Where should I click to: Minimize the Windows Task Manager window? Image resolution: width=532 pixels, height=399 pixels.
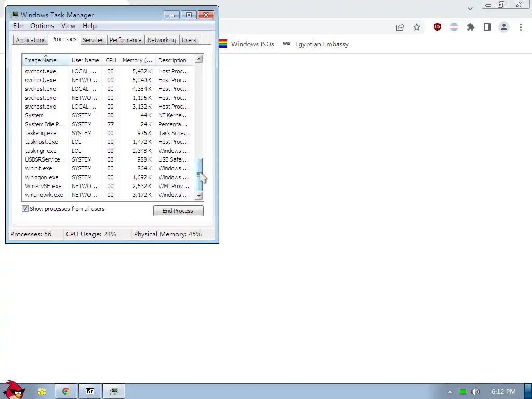tap(171, 15)
